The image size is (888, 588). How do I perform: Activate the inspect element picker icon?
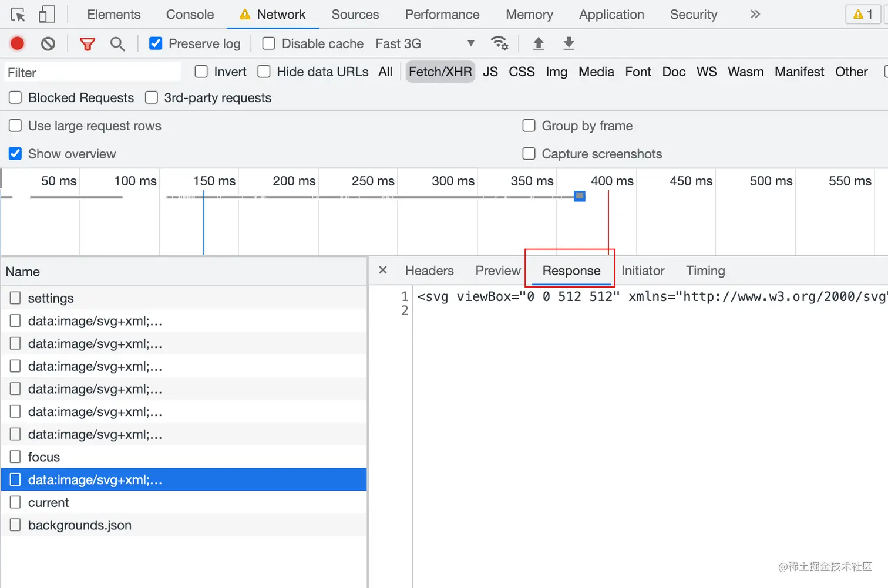click(18, 15)
